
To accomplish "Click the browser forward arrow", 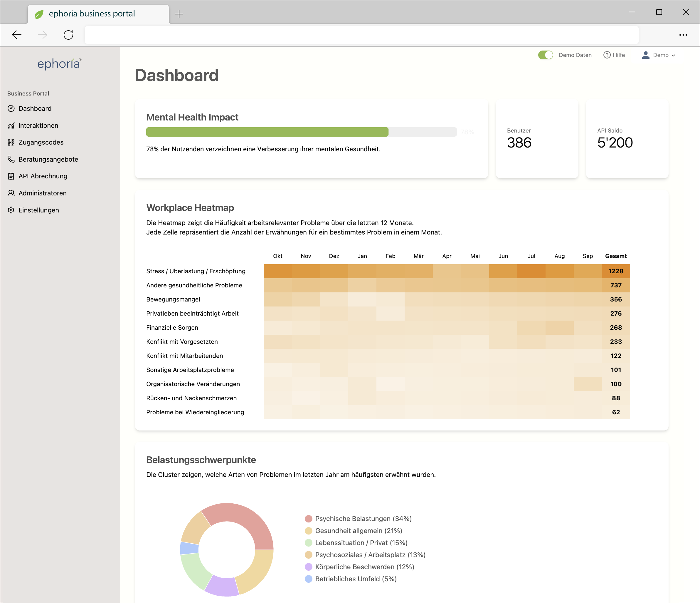I will (x=43, y=35).
